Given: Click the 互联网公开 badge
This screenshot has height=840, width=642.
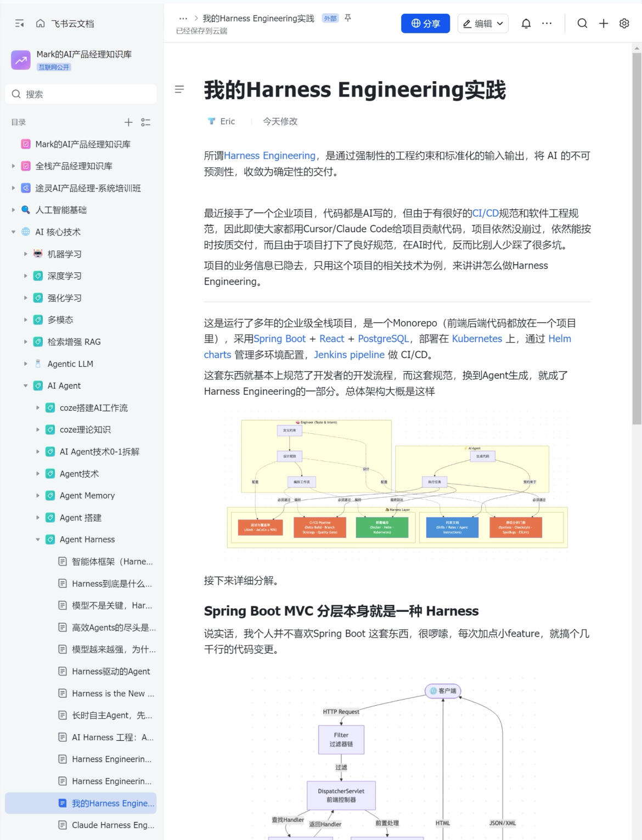Looking at the screenshot, I should [x=54, y=67].
